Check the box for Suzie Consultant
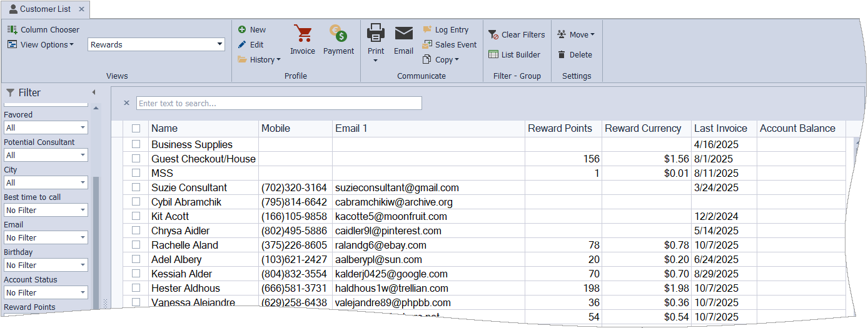868x328 pixels. coord(136,188)
